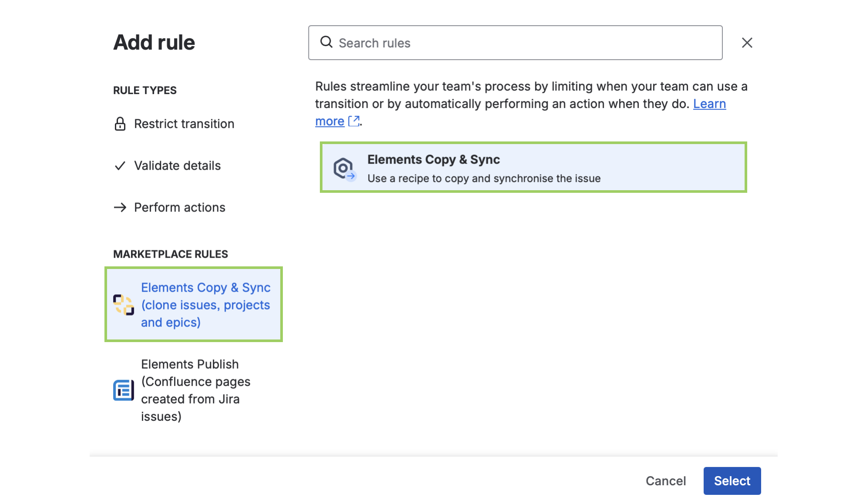The image size is (846, 504).
Task: Click the magnifier icon in the search box
Action: click(x=326, y=42)
